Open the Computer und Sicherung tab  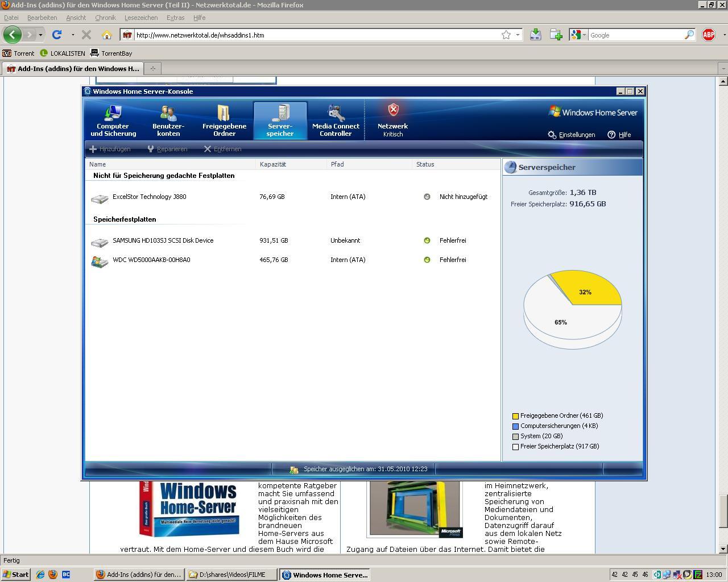(x=113, y=120)
